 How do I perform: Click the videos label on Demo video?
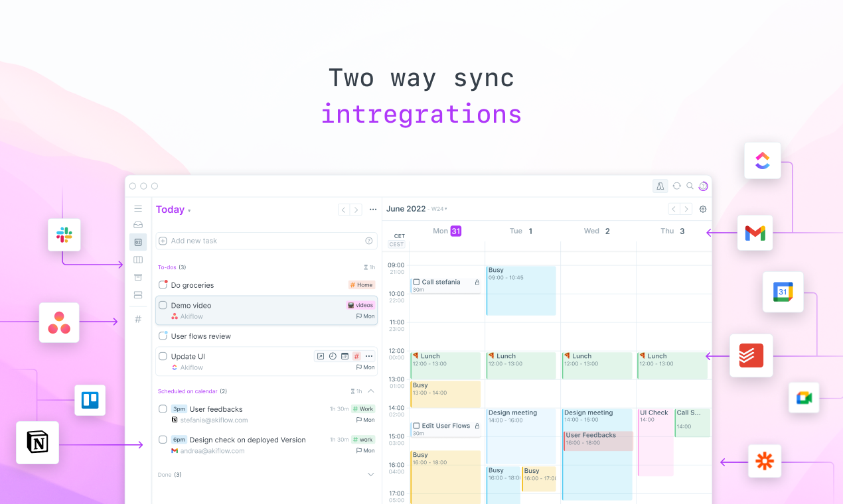pyautogui.click(x=361, y=305)
